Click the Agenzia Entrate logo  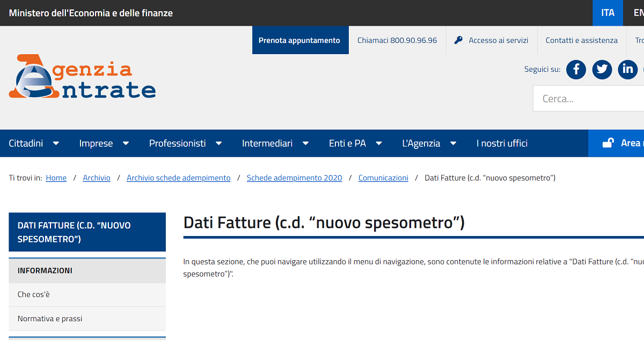[x=82, y=77]
